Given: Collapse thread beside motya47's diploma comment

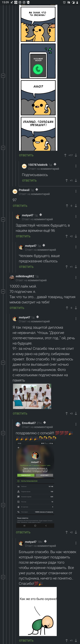Looking at the screenshot, I should (x=3, y=362).
